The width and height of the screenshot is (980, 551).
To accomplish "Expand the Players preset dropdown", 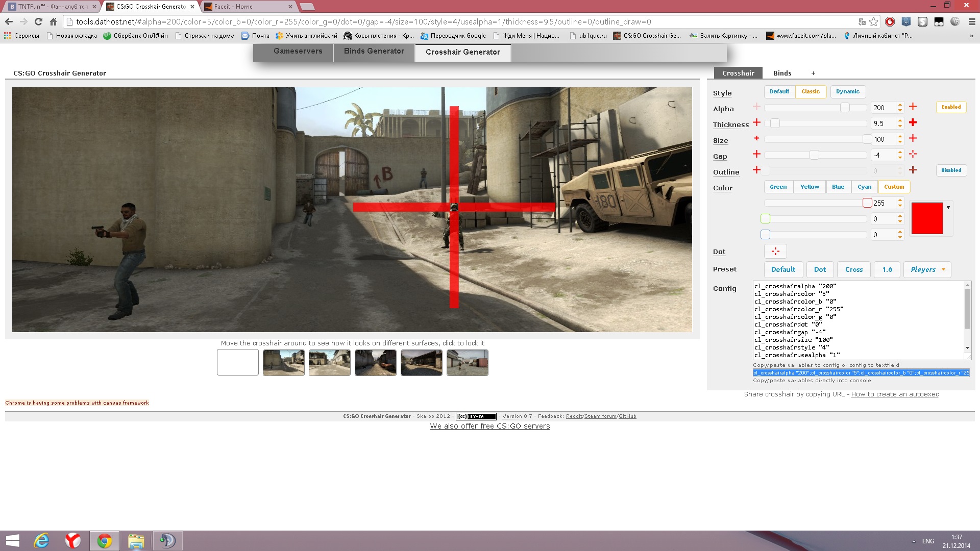I will tap(927, 270).
